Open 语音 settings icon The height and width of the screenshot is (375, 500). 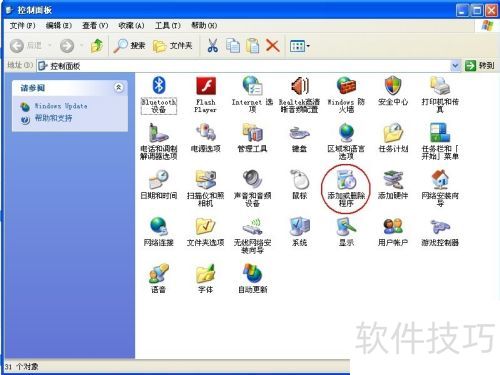[159, 278]
